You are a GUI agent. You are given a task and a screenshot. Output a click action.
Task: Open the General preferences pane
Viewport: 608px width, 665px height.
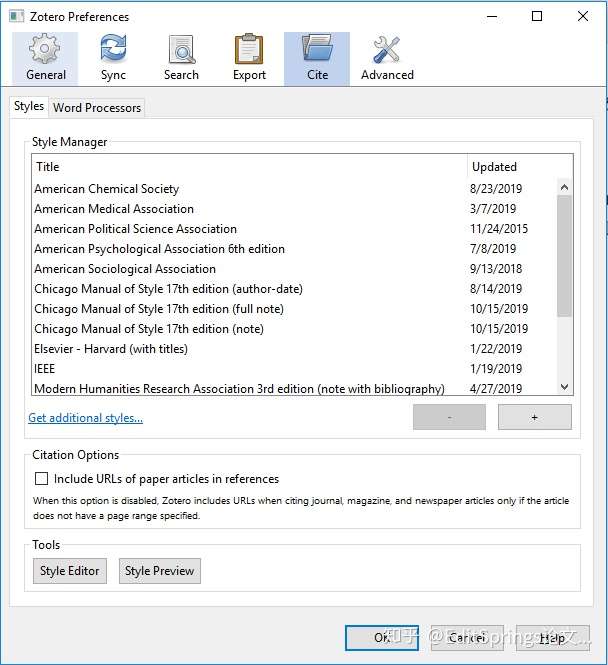click(x=45, y=59)
